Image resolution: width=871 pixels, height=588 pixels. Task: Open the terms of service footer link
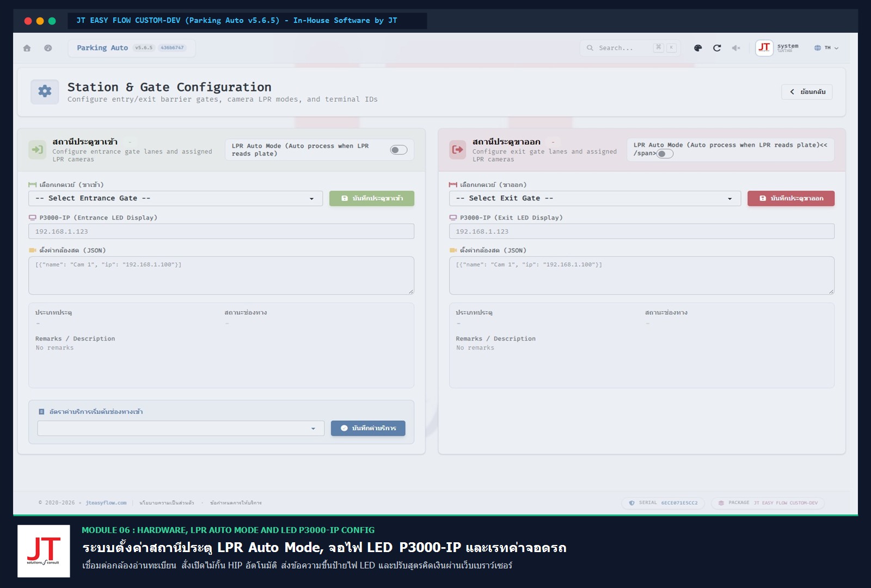(236, 503)
